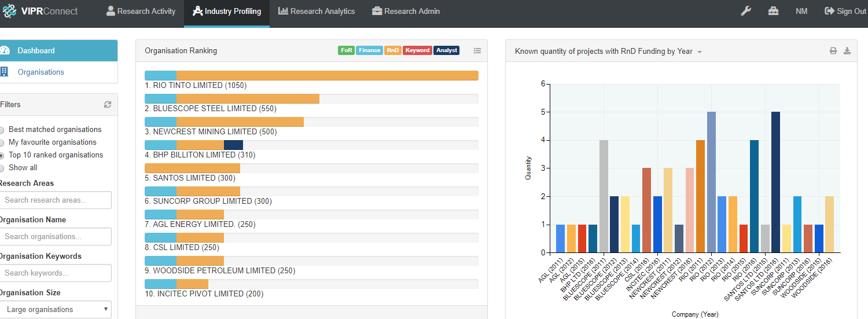Toggle the Finance ranking tag

tap(370, 50)
